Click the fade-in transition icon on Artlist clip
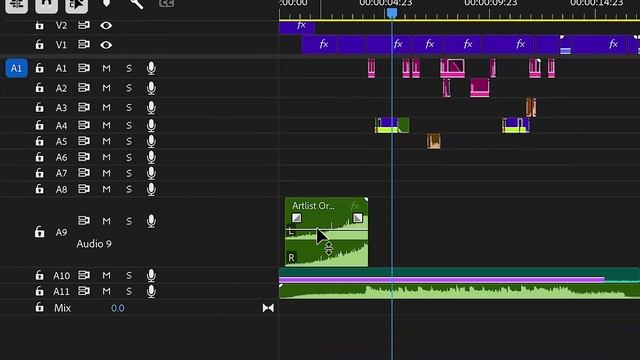The image size is (640, 360). coord(297,218)
